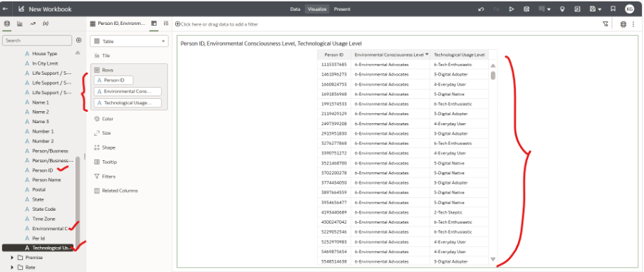644x272 pixels.
Task: Click sort arrow on Environmental Consciousness Level header
Action: click(x=427, y=55)
